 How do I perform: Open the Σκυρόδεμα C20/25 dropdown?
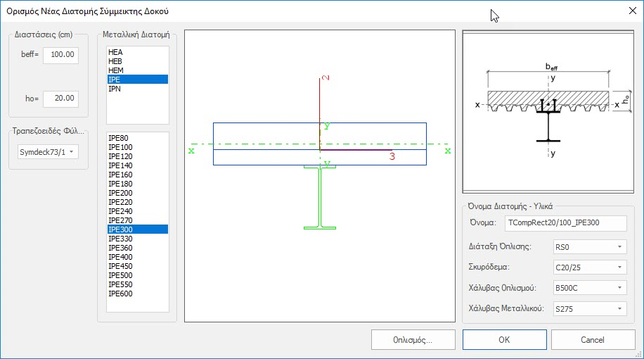(x=589, y=267)
